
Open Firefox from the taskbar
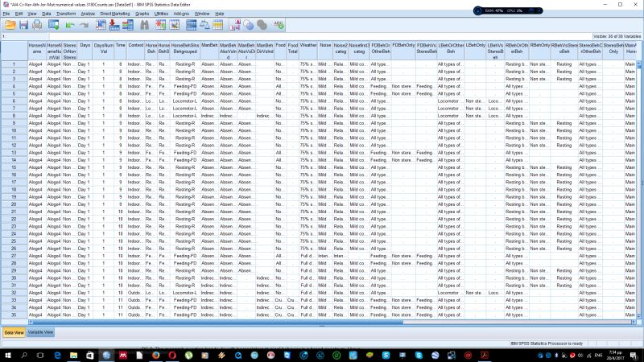[155, 355]
